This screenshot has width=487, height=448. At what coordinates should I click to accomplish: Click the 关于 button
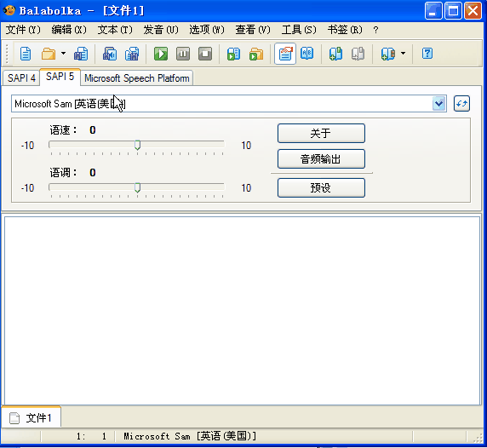321,133
